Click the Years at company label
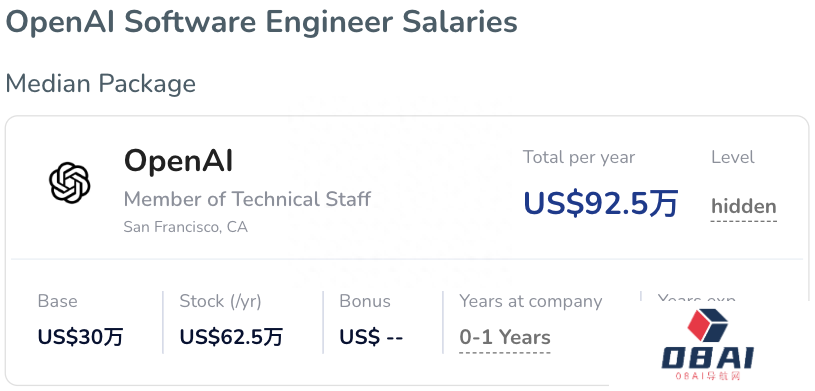The image size is (815, 391). [x=531, y=301]
